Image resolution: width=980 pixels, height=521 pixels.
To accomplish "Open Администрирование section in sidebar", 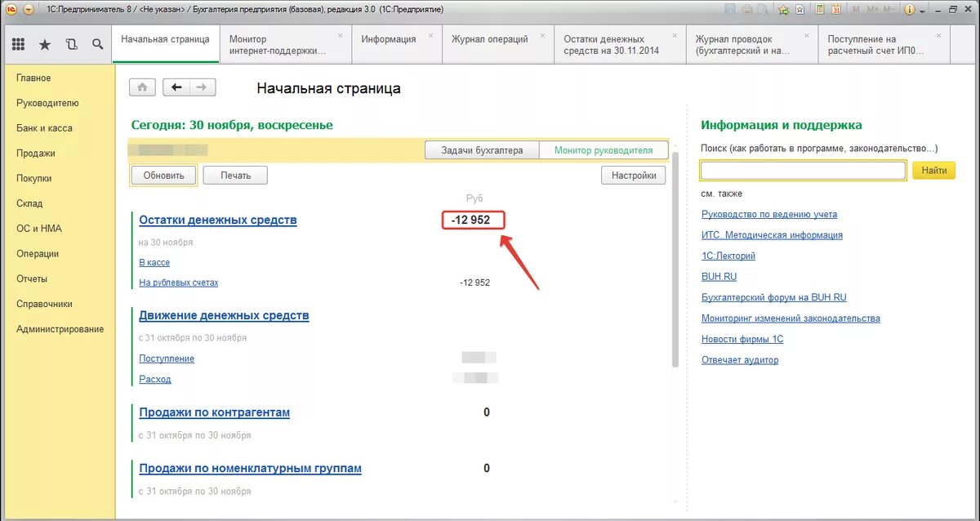I will click(60, 329).
